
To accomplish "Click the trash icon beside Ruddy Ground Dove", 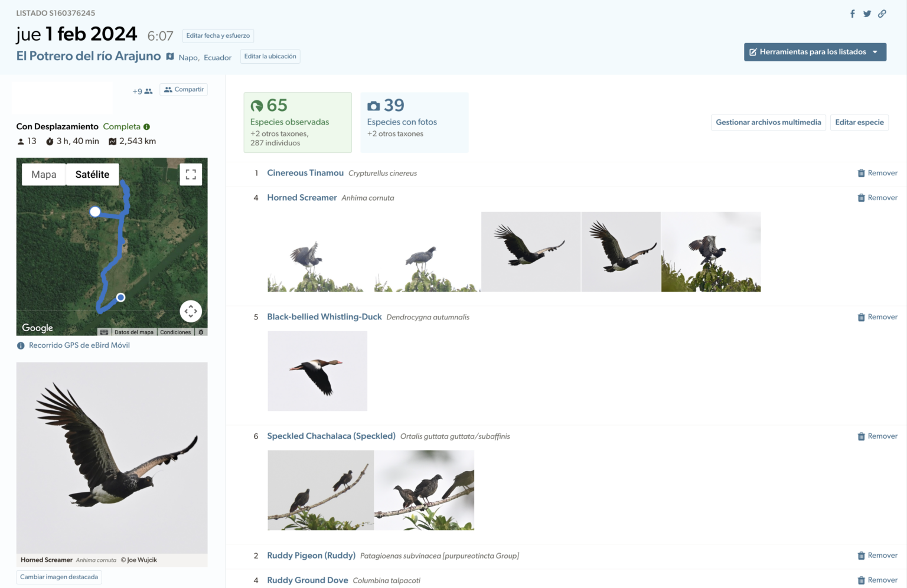I will [862, 580].
